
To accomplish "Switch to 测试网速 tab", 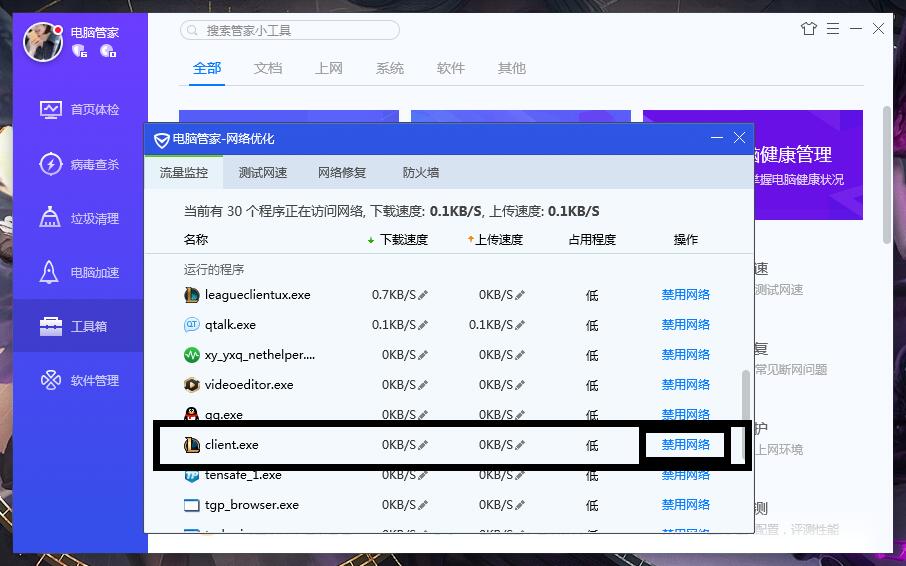I will (x=263, y=172).
